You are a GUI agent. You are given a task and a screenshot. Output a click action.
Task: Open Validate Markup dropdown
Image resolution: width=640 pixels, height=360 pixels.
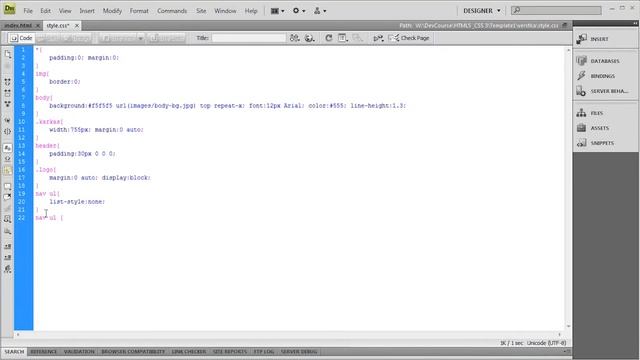point(378,38)
